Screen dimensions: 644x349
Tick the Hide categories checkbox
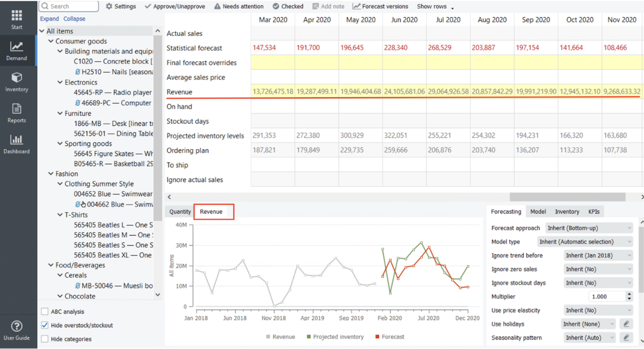click(45, 339)
